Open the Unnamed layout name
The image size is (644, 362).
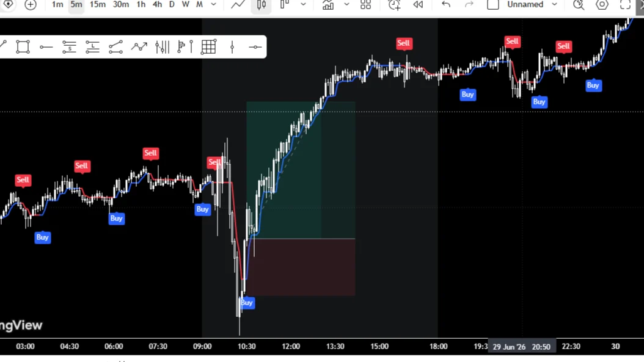[525, 5]
